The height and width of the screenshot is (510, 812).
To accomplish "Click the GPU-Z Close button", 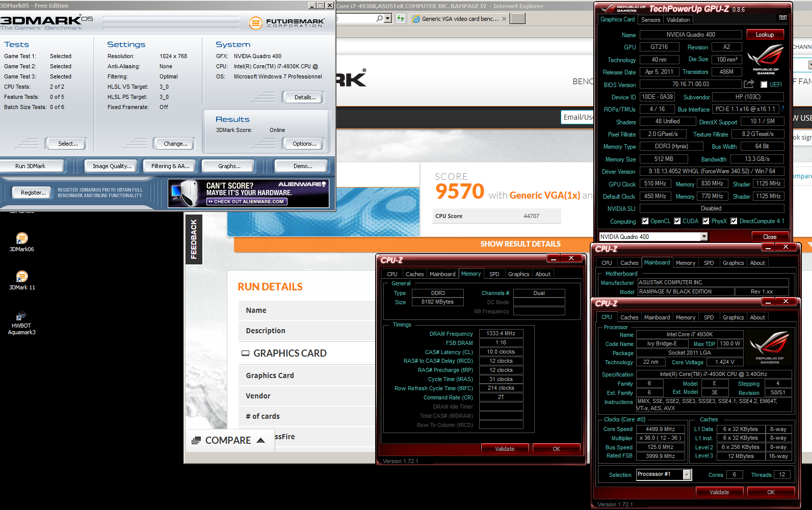I will click(x=770, y=237).
